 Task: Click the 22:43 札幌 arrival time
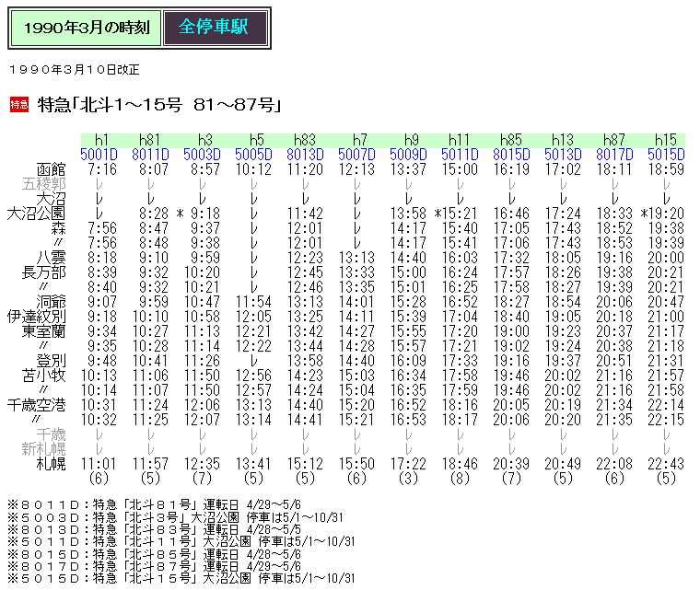pyautogui.click(x=666, y=464)
